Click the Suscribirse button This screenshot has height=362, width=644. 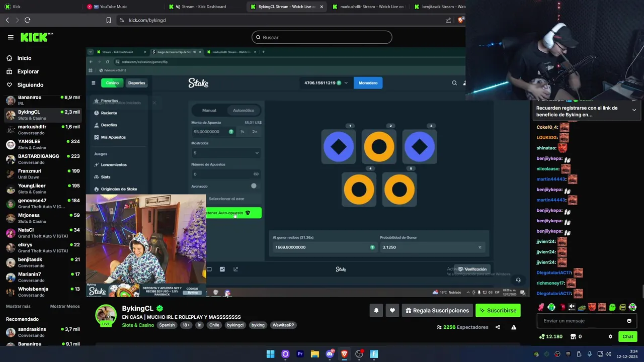[498, 311]
